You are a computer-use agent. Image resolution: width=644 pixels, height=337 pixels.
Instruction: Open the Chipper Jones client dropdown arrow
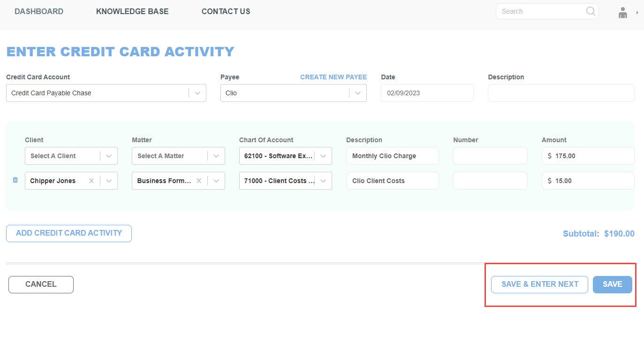point(109,181)
